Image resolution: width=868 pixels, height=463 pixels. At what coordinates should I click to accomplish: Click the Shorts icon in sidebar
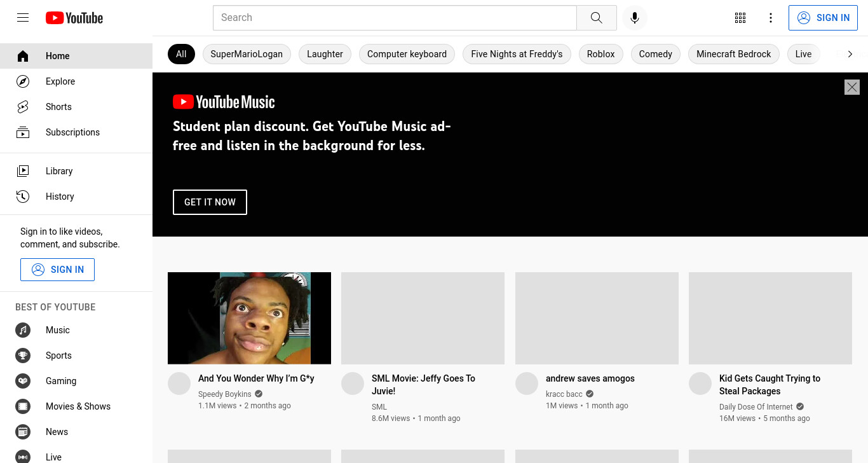tap(23, 107)
